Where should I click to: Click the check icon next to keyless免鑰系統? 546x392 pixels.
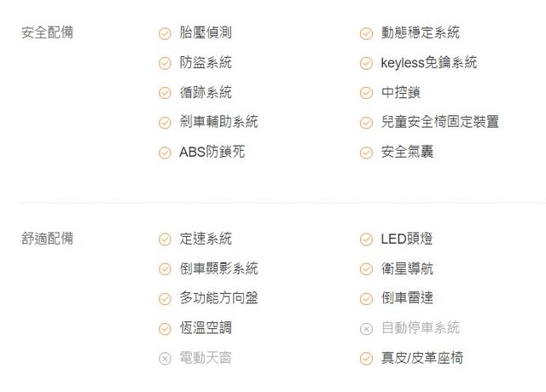click(366, 63)
